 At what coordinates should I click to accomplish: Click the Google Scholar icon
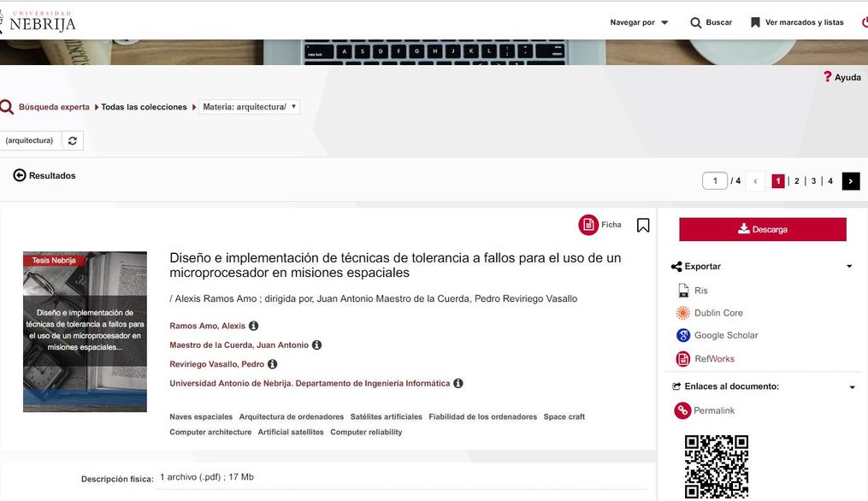[683, 335]
